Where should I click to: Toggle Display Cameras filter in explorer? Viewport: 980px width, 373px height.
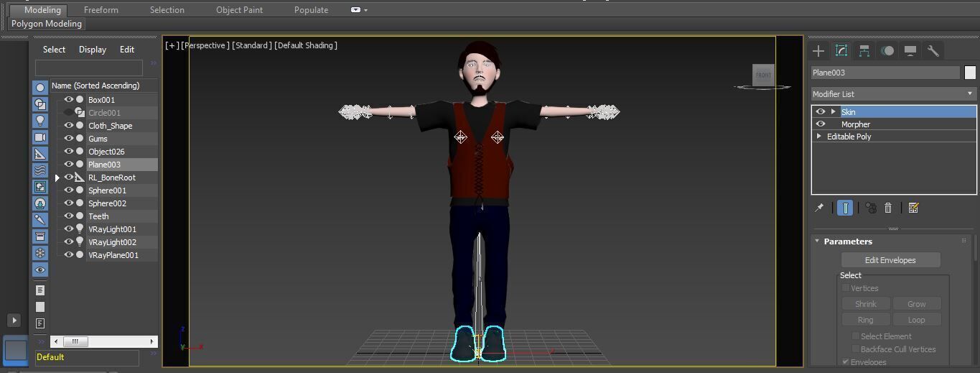40,137
